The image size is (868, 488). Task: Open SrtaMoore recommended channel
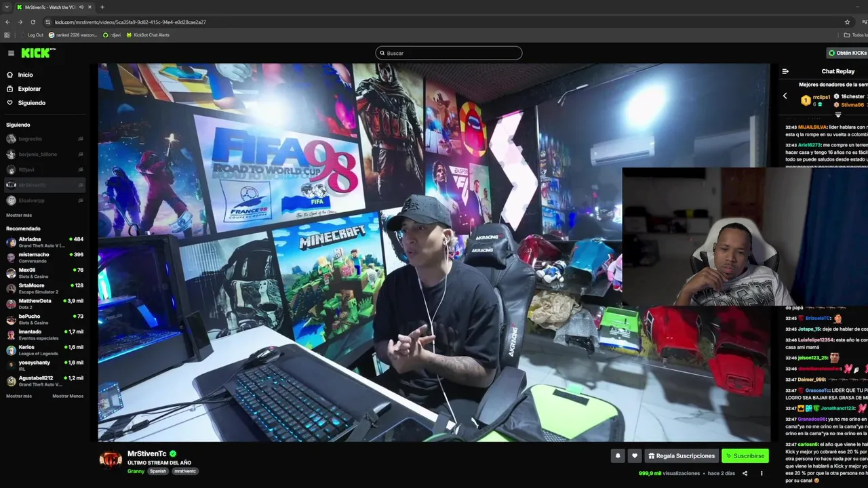44,288
